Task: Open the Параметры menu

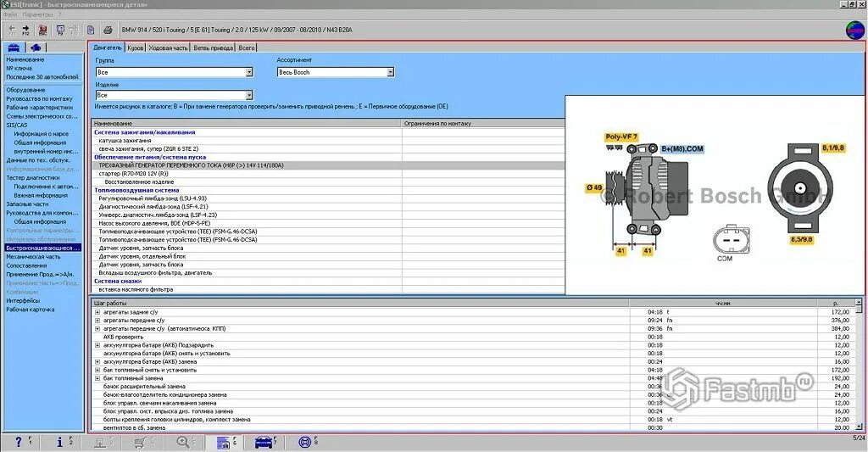Action: (x=37, y=14)
